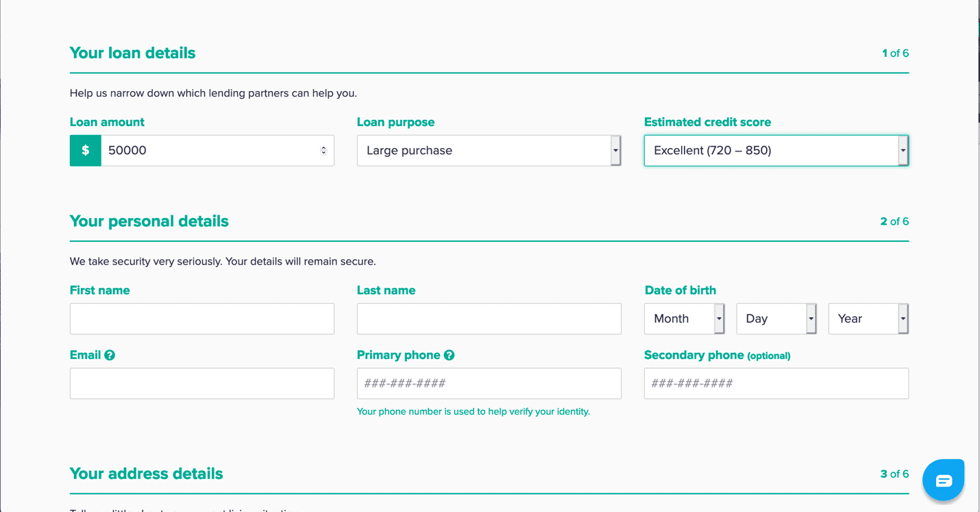Click the green dollar sign icon
980x512 pixels.
click(86, 151)
